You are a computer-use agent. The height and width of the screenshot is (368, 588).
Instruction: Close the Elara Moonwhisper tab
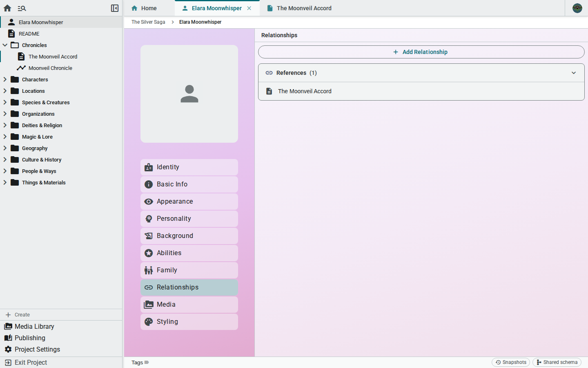click(249, 8)
